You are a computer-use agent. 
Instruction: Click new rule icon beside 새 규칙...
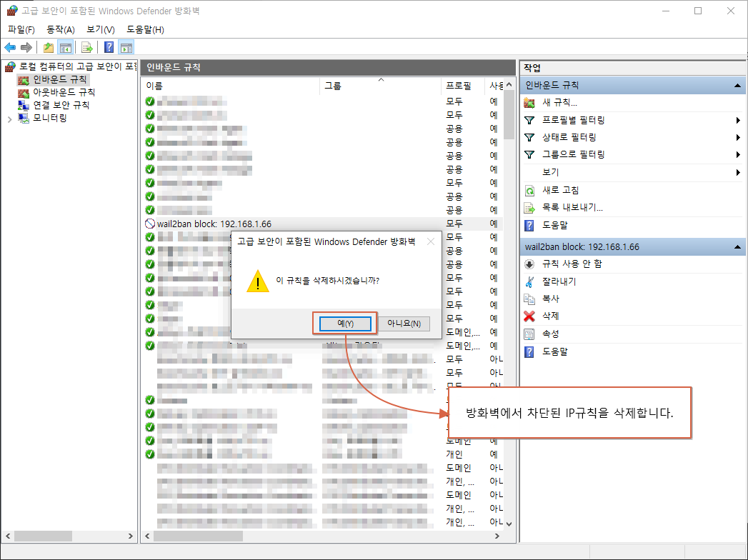(529, 103)
